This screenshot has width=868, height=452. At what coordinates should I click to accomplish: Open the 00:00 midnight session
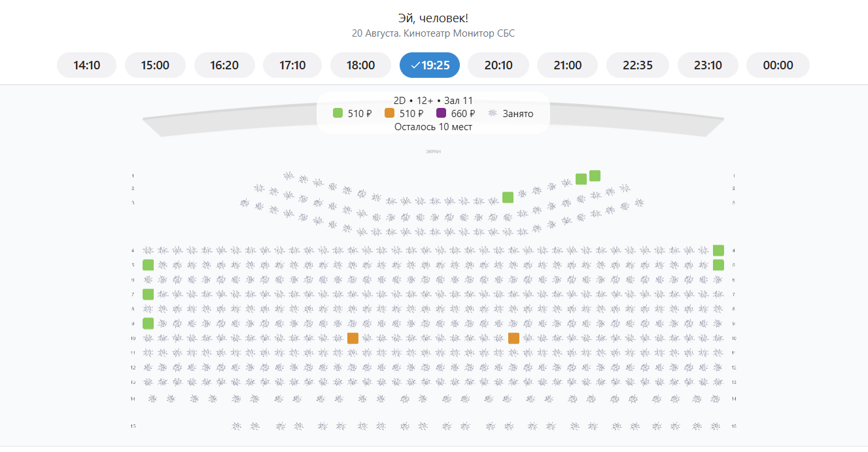778,65
